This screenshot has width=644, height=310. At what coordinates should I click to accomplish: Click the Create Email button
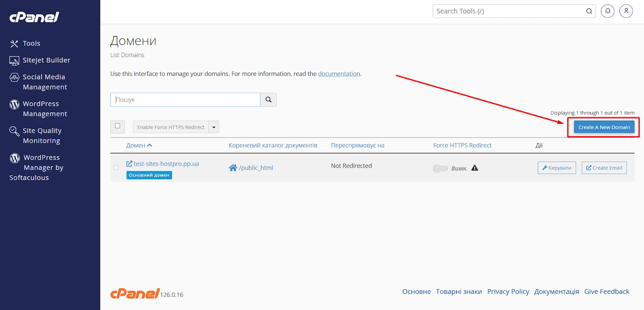(x=604, y=168)
